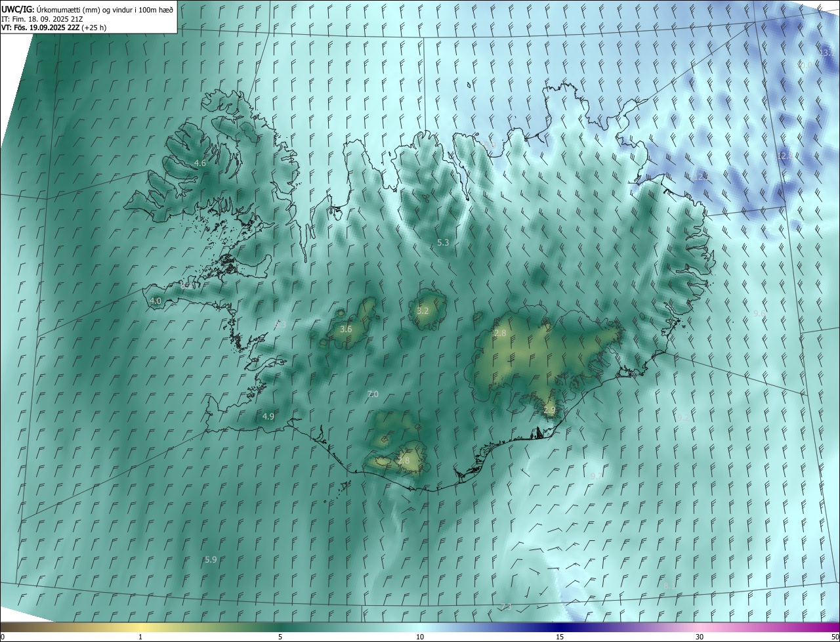The width and height of the screenshot is (840, 642).
Task: Click the colorbar tick label 15
Action: pos(560,637)
